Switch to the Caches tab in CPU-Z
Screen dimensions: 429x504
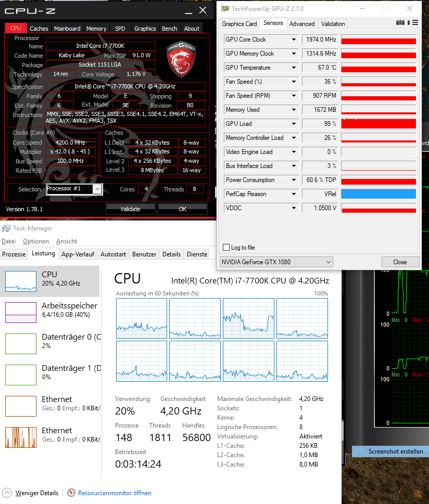39,29
